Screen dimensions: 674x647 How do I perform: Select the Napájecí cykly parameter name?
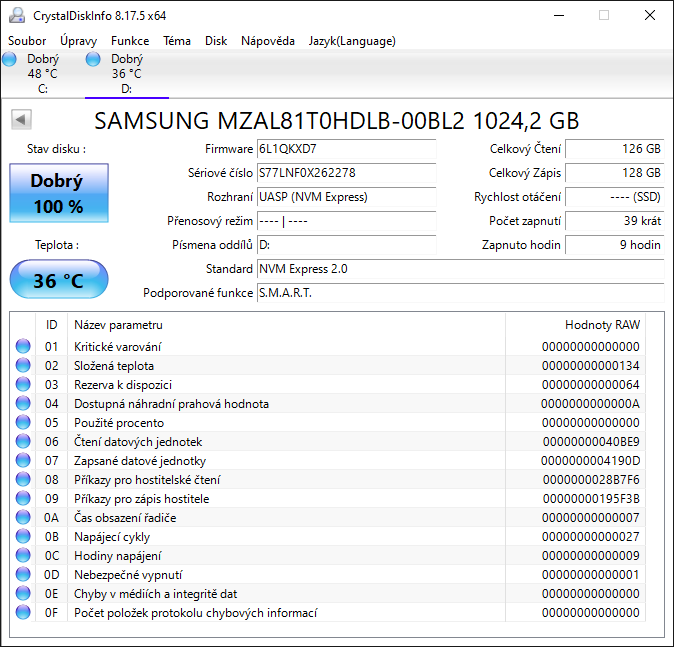click(112, 537)
